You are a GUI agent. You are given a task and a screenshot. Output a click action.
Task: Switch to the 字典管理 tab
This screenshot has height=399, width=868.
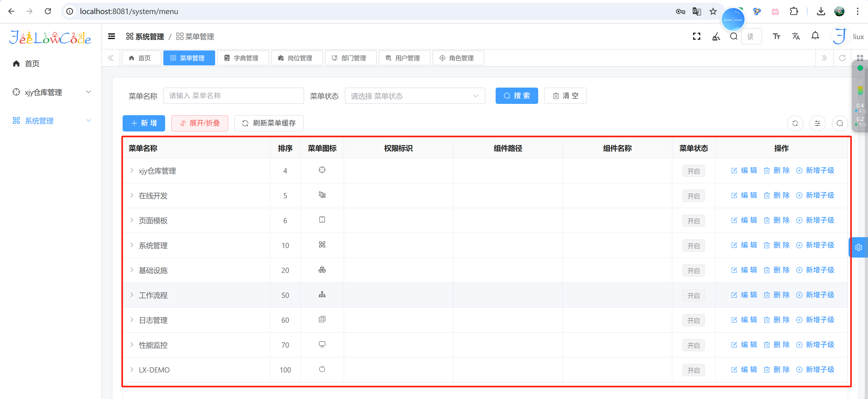point(243,58)
